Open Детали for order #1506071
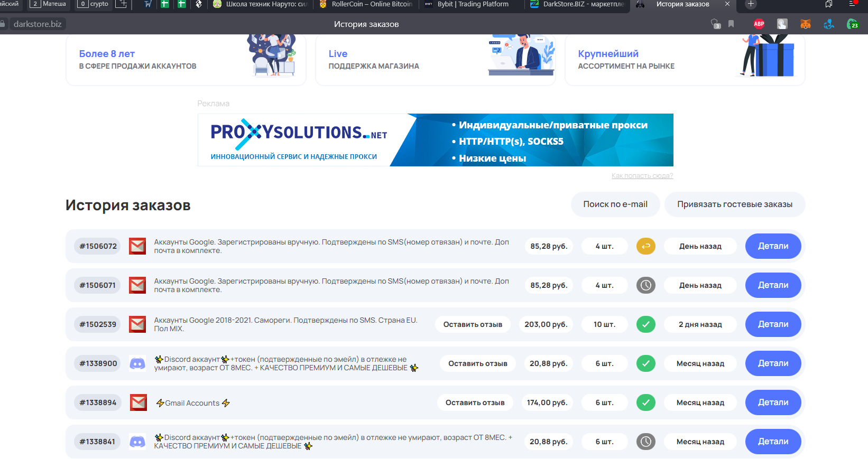The image size is (868, 459). (x=773, y=285)
